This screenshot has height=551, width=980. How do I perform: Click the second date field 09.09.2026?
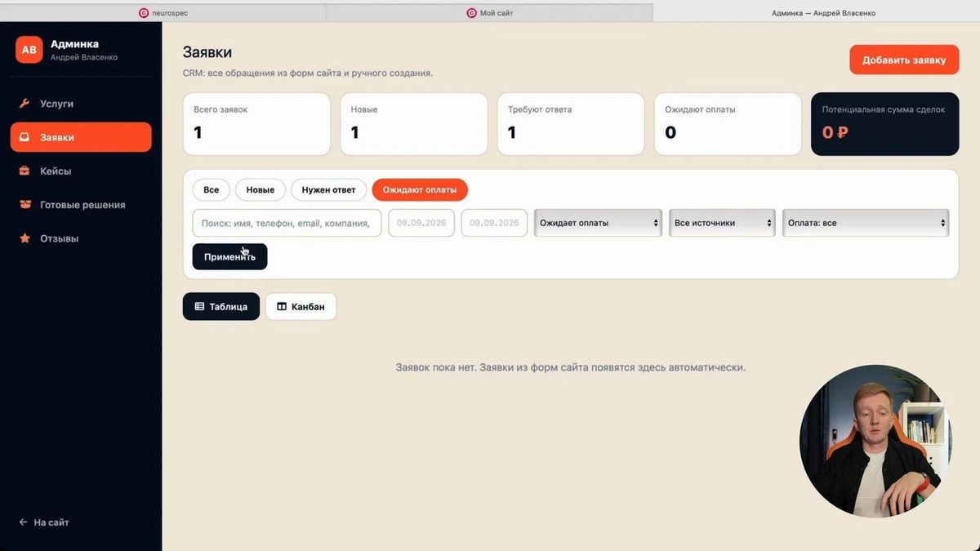pyautogui.click(x=495, y=223)
